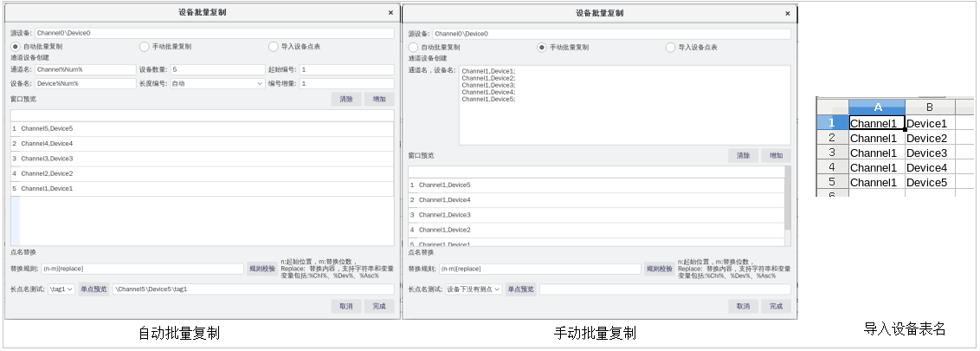980x351 pixels.
Task: Close the right 设备批量复制 dialog
Action: tap(787, 14)
